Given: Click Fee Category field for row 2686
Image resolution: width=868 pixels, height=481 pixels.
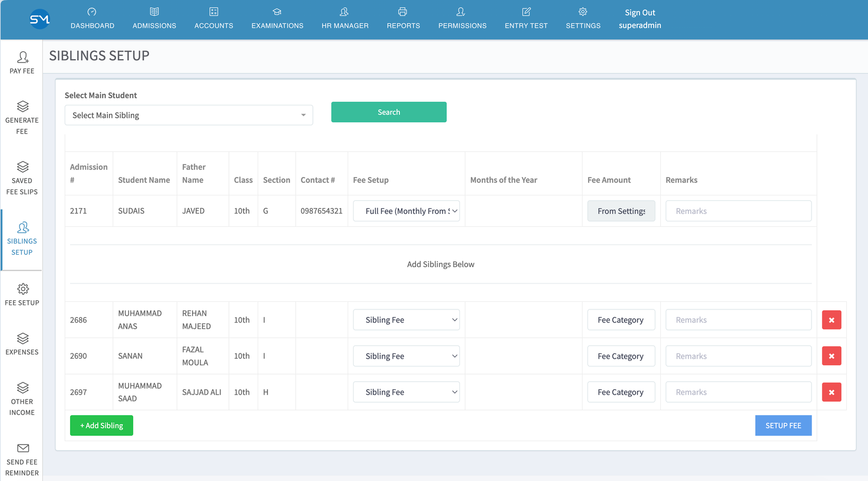Looking at the screenshot, I should pyautogui.click(x=621, y=320).
